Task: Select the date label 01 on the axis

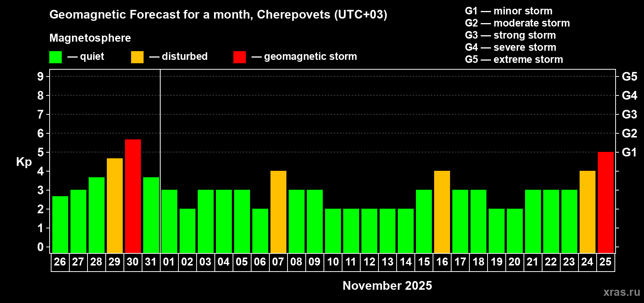Action: point(169,262)
